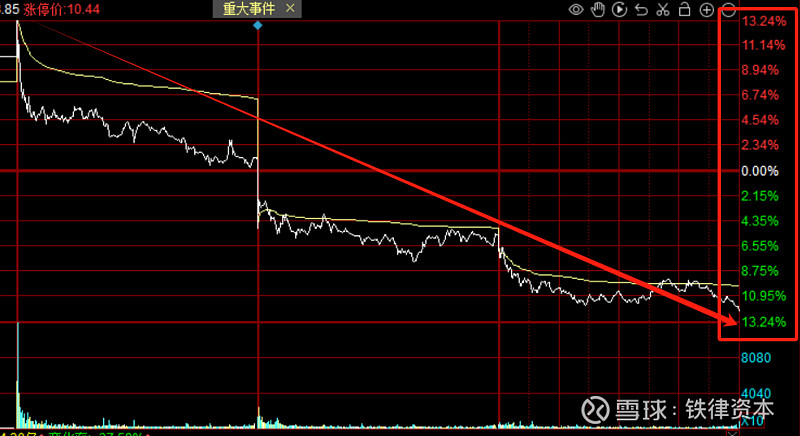Viewport: 800px width, 436px height.
Task: Click the 0.00% baseline label
Action: pyautogui.click(x=760, y=171)
